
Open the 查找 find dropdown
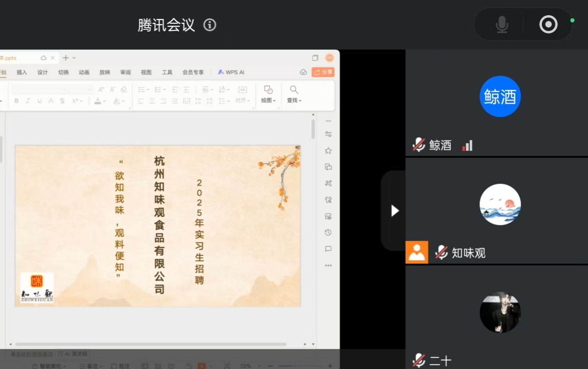(x=294, y=94)
